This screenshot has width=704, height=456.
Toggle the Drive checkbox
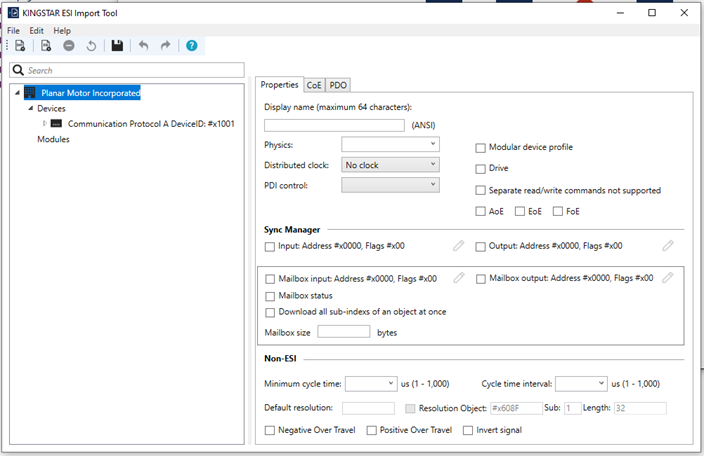click(x=480, y=168)
